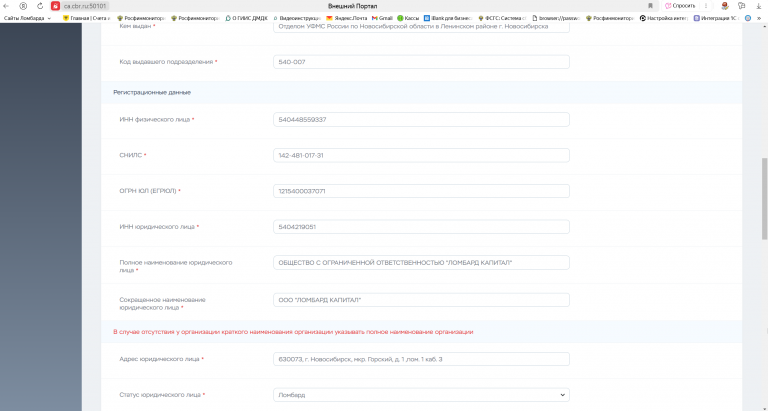Open the Яндекс.Почта bookmark

347,18
